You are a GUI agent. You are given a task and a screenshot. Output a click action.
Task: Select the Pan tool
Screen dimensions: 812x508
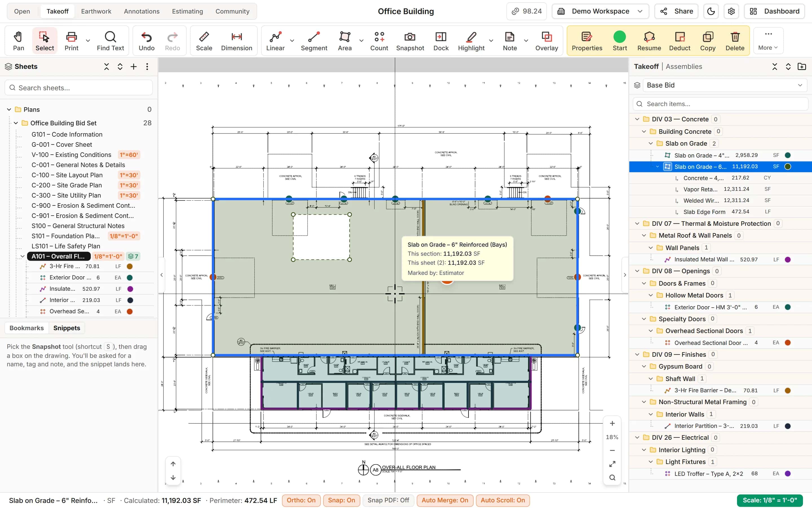18,41
